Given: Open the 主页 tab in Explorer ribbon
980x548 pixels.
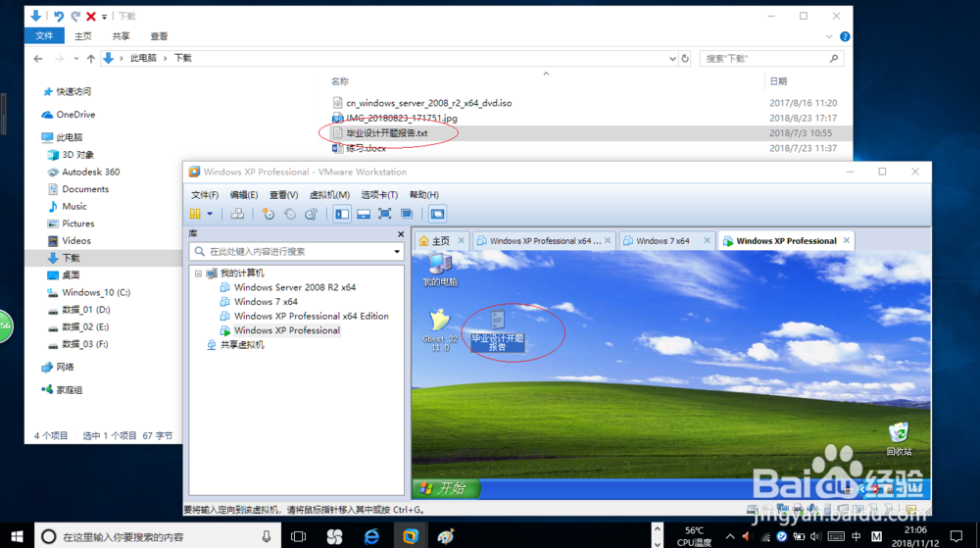Looking at the screenshot, I should coord(82,36).
